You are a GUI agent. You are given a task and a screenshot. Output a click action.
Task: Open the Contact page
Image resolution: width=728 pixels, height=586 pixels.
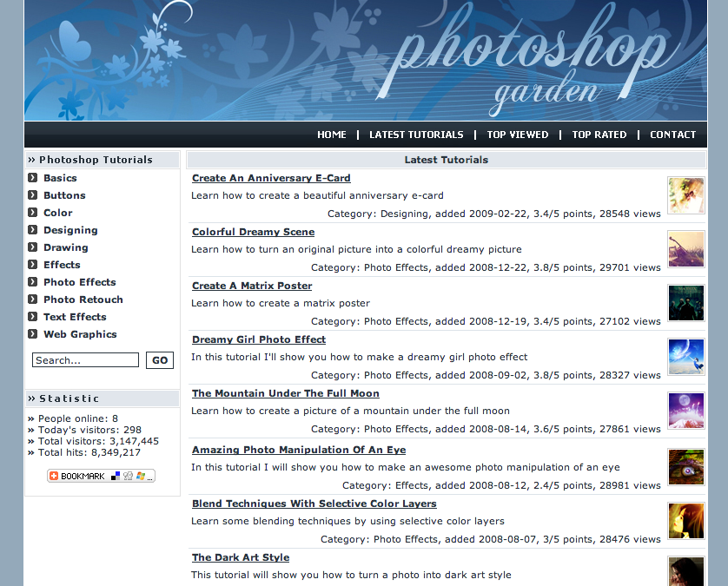[672, 135]
